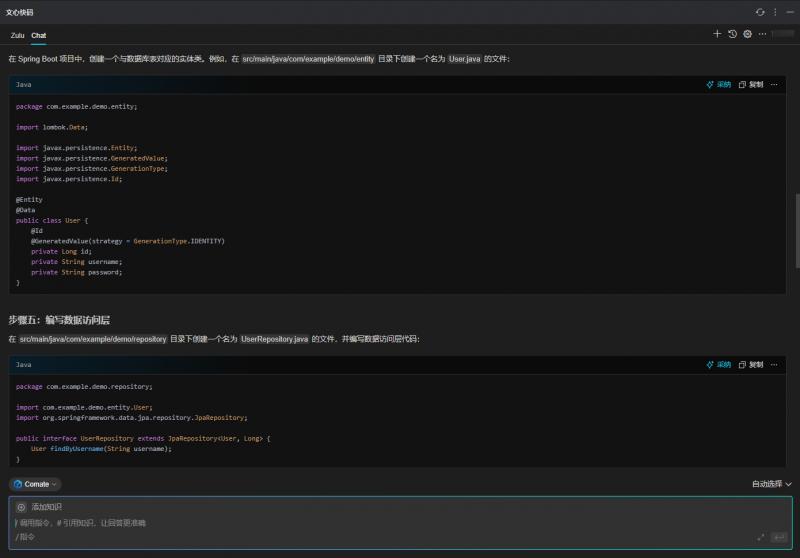Copy the User.java code block
The height and width of the screenshot is (558, 800).
751,85
